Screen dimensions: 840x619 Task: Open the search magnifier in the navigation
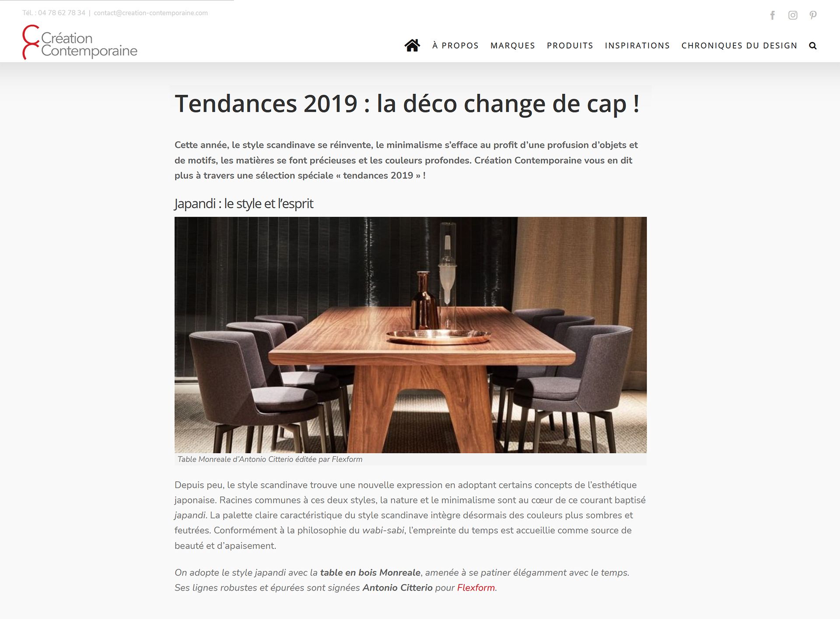pyautogui.click(x=813, y=45)
